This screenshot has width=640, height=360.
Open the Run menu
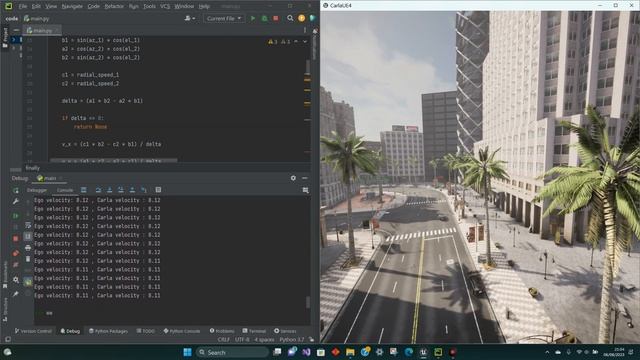coord(133,7)
